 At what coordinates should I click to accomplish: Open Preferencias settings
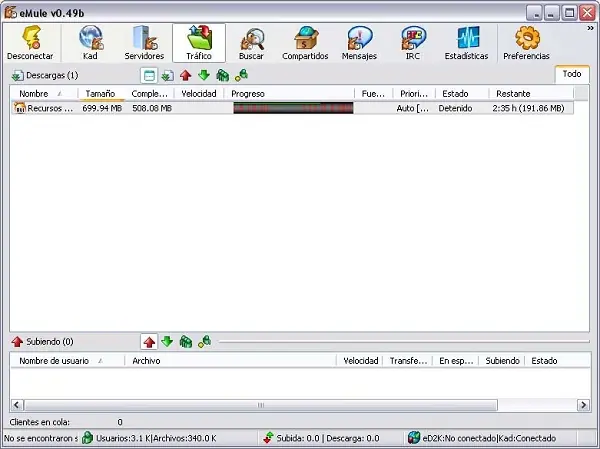(x=526, y=43)
